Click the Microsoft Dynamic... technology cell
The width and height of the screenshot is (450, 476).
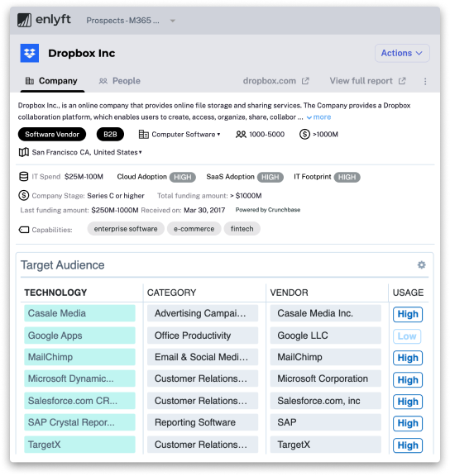pyautogui.click(x=79, y=378)
